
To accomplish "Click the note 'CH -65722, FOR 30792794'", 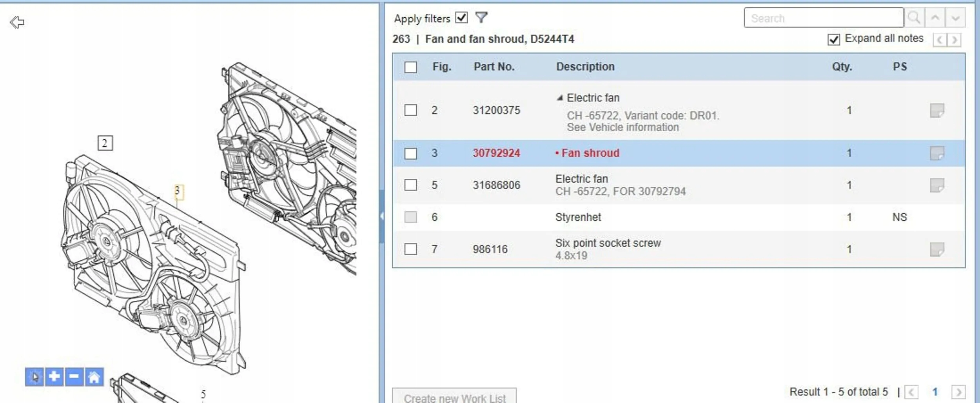I will 621,192.
